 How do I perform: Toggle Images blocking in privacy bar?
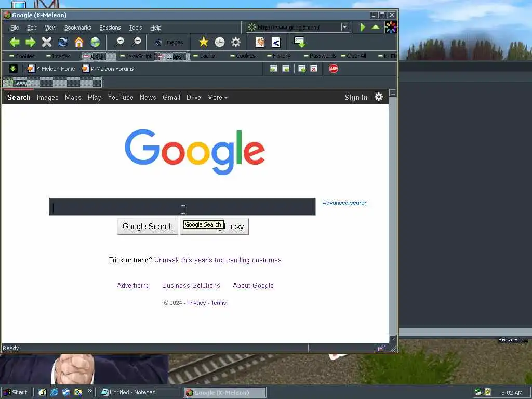pos(58,56)
